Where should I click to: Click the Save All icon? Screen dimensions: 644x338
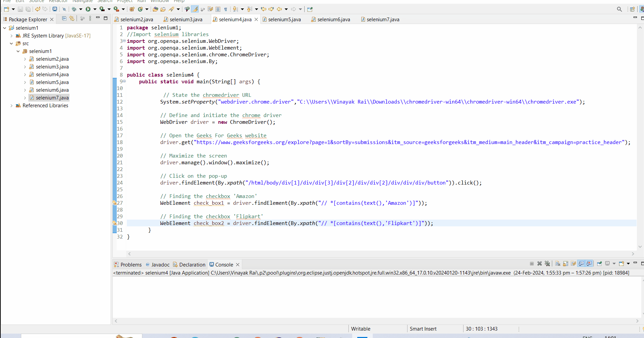pyautogui.click(x=28, y=9)
